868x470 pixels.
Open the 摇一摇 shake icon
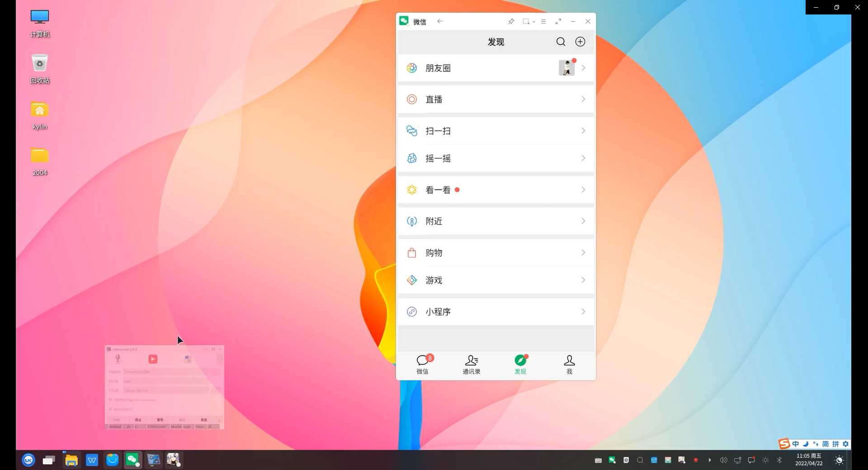[412, 158]
